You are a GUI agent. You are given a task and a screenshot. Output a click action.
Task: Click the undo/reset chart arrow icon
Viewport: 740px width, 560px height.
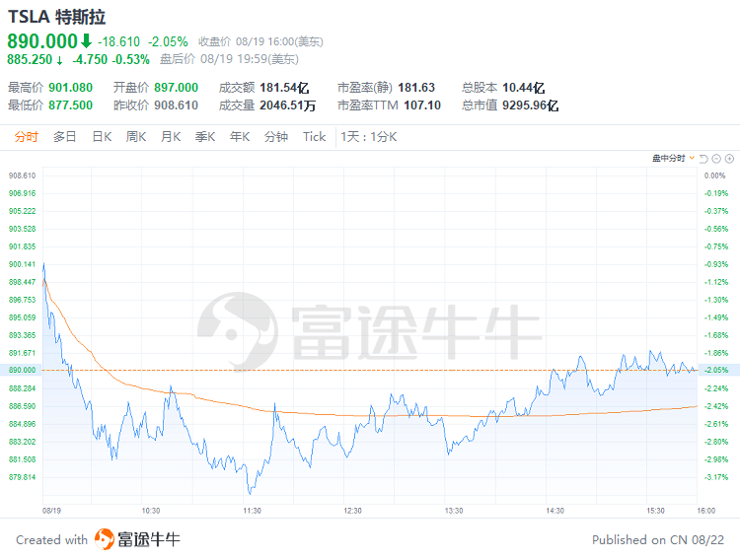[x=703, y=159]
